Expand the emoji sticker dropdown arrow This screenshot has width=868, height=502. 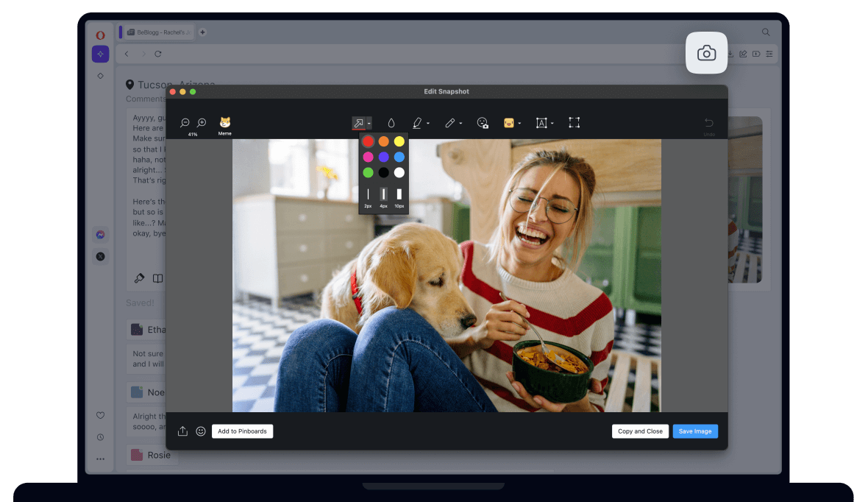click(x=519, y=124)
